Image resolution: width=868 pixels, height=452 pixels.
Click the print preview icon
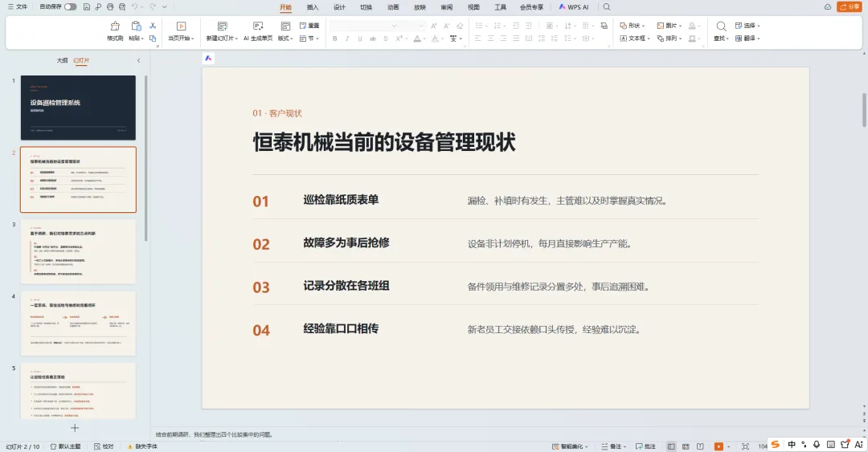122,6
